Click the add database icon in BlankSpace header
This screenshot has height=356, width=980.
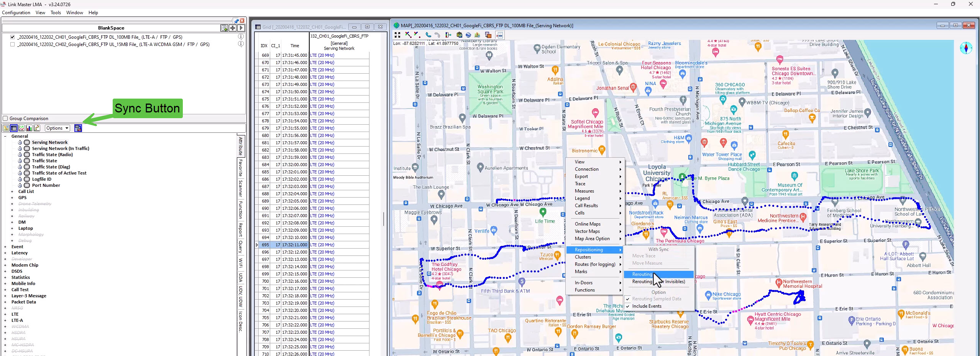pyautogui.click(x=224, y=28)
